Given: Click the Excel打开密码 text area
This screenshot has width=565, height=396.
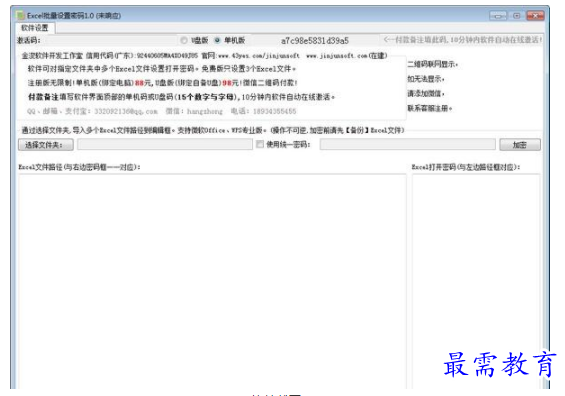Looking at the screenshot, I should (x=476, y=281).
